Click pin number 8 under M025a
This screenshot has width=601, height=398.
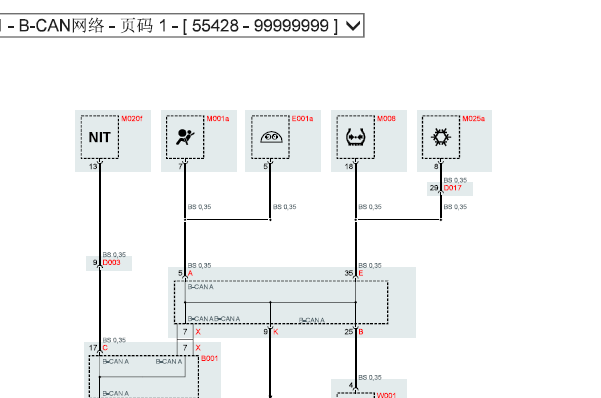point(436,167)
